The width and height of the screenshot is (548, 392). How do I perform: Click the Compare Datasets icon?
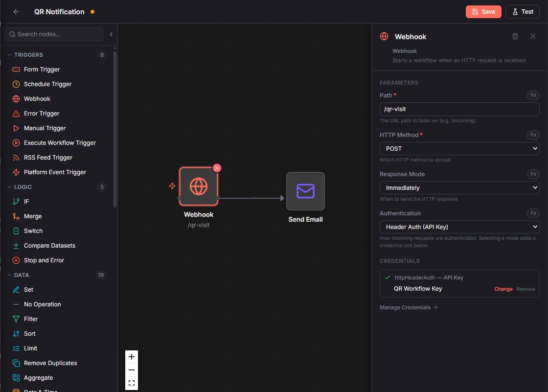pyautogui.click(x=16, y=246)
